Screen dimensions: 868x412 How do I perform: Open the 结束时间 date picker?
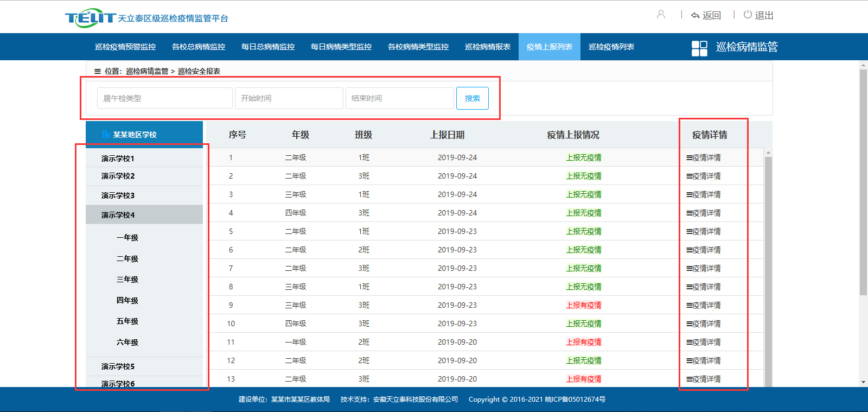tap(399, 98)
